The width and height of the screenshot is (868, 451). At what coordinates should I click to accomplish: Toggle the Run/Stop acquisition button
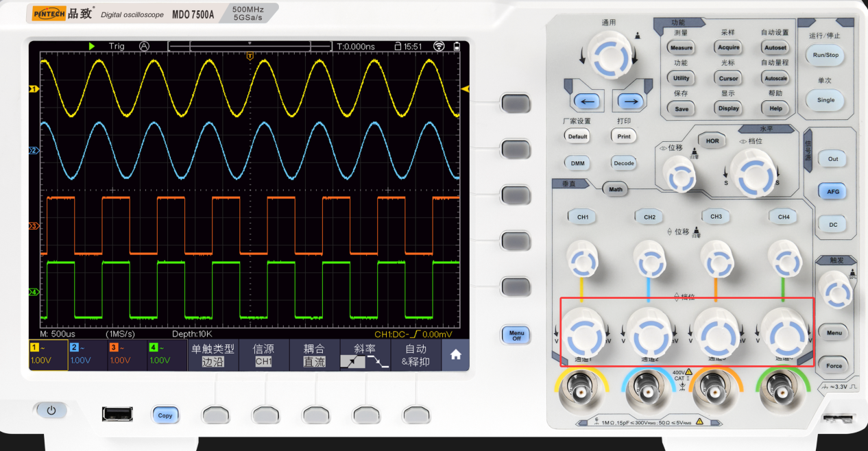point(825,56)
